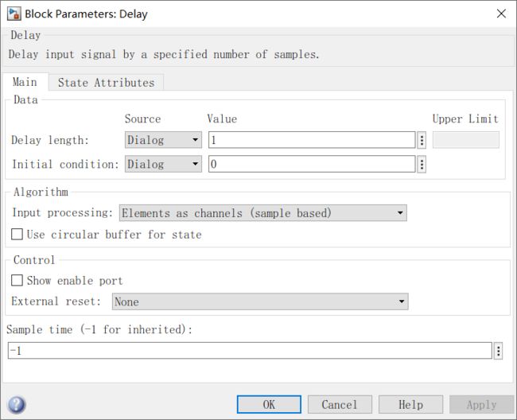Expand the External reset dropdown
517x420 pixels.
pos(259,302)
